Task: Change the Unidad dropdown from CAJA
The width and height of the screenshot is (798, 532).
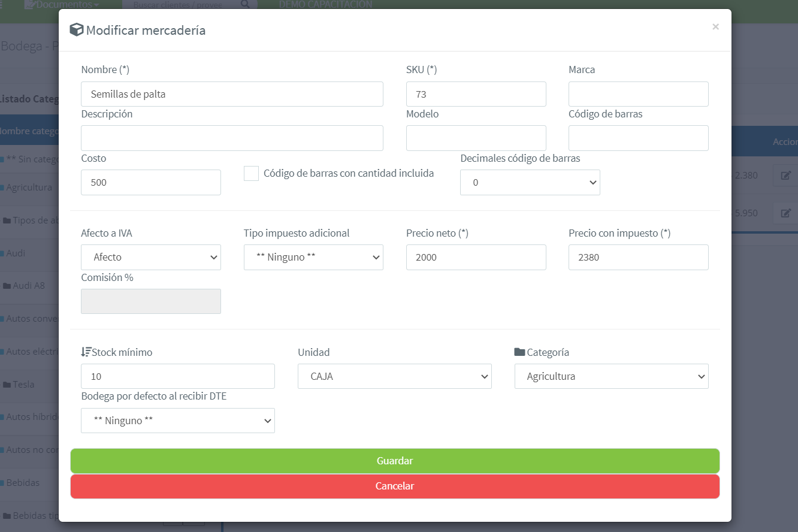Action: tap(394, 377)
